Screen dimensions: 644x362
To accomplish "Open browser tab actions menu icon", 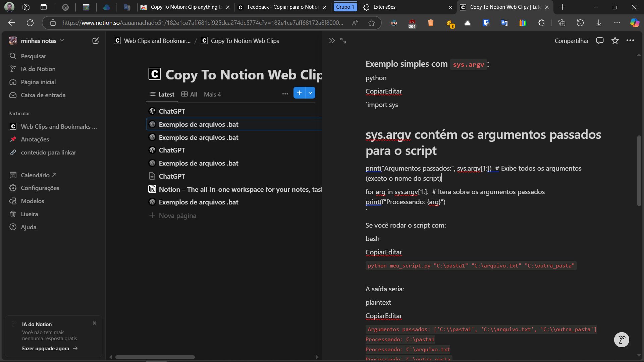I will pos(44,7).
